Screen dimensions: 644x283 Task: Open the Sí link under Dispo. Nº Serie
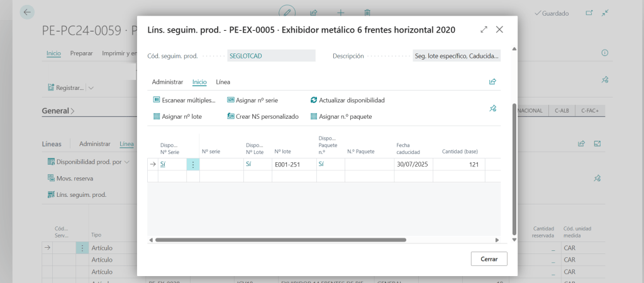click(164, 164)
